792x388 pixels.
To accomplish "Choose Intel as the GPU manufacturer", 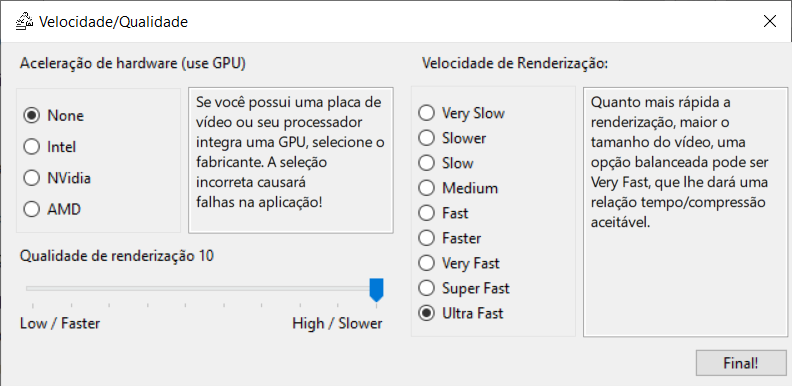I will [50, 147].
